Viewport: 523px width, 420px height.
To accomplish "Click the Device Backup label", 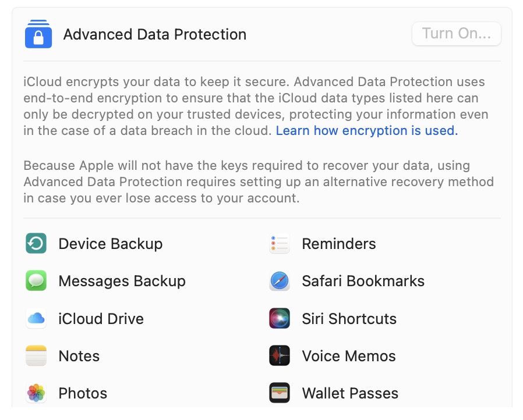I will [110, 244].
